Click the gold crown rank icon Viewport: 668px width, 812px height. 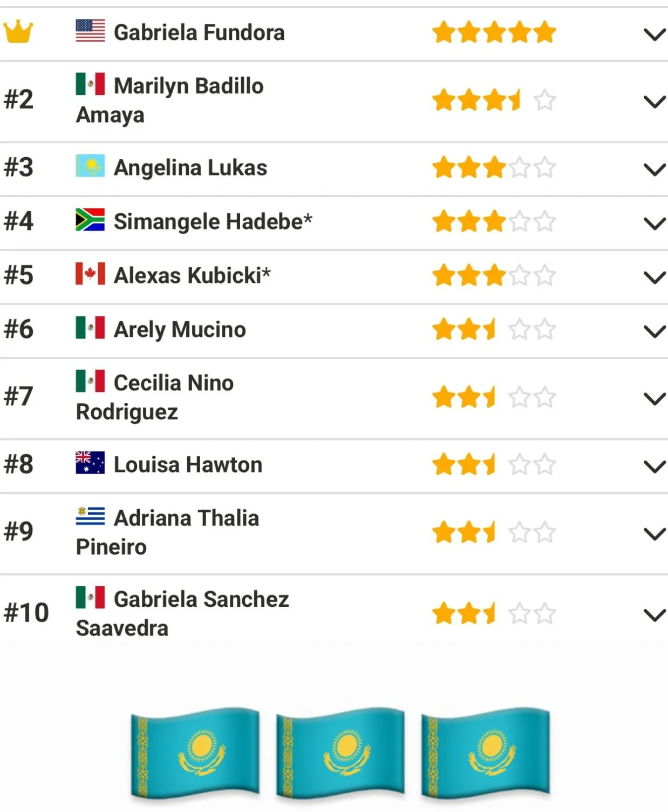click(18, 31)
